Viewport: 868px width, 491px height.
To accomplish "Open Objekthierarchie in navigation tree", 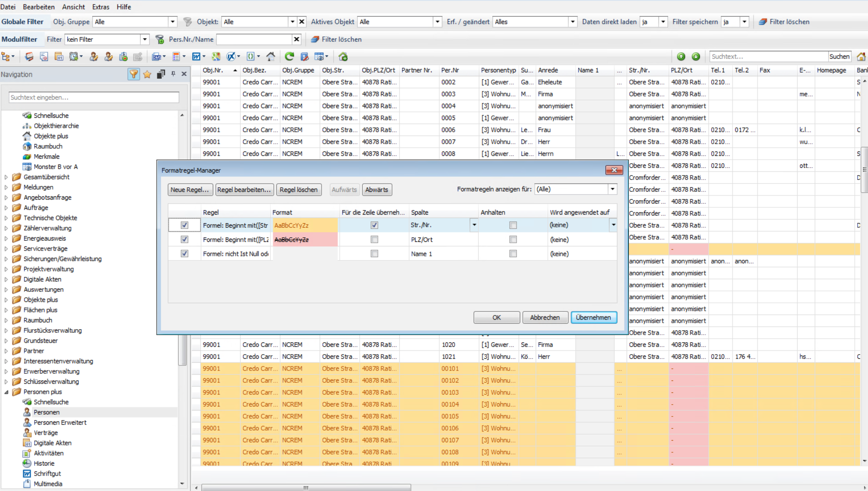I will coord(56,126).
